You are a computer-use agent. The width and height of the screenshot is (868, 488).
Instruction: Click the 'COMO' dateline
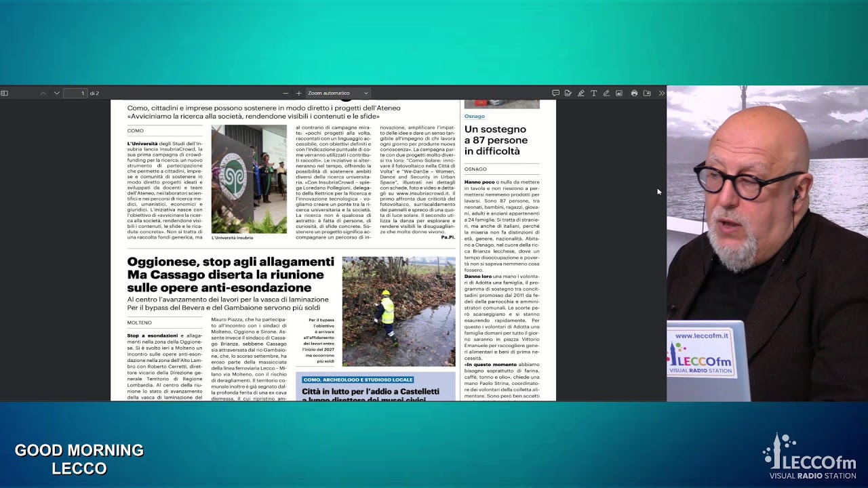point(136,131)
